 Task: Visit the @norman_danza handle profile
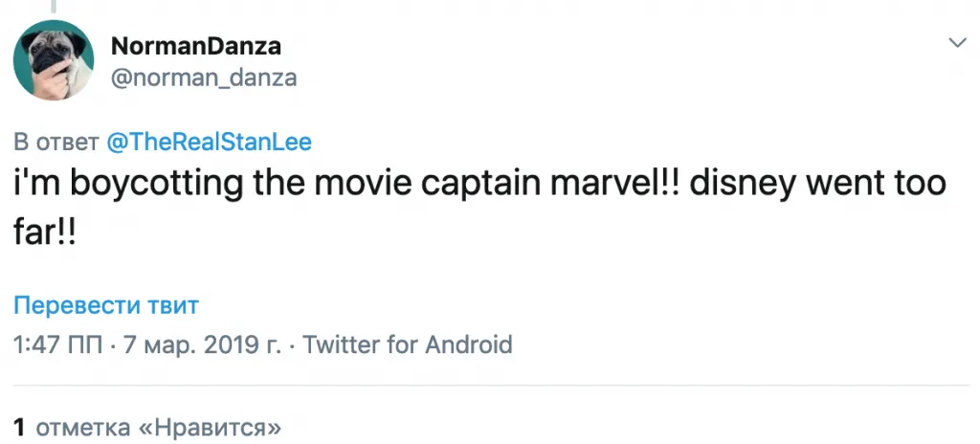point(204,78)
